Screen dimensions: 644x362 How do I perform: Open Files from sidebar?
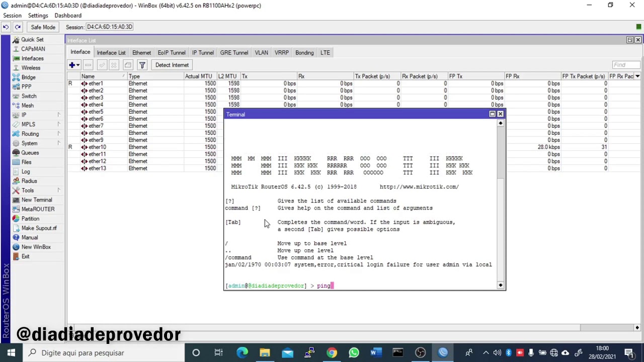pyautogui.click(x=26, y=162)
